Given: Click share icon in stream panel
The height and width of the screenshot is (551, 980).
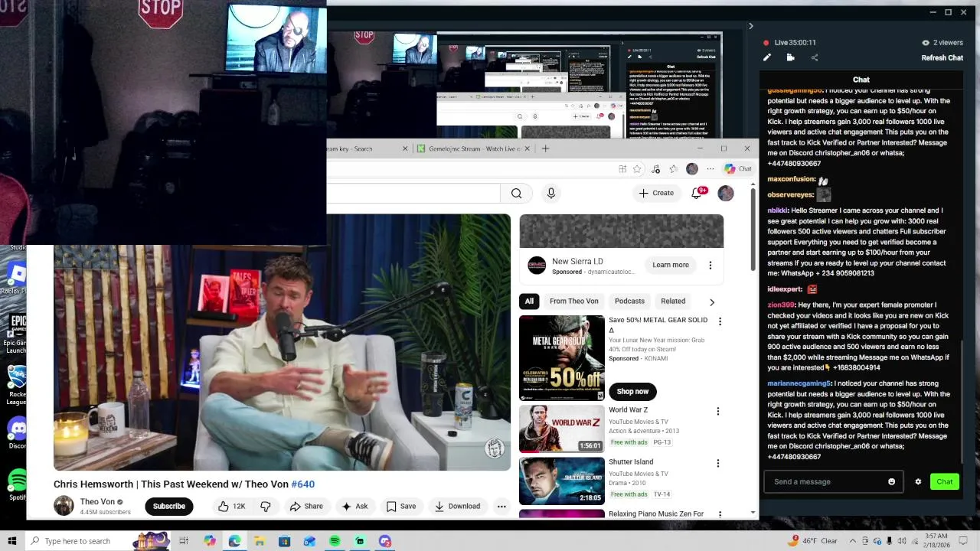Looking at the screenshot, I should pos(814,57).
